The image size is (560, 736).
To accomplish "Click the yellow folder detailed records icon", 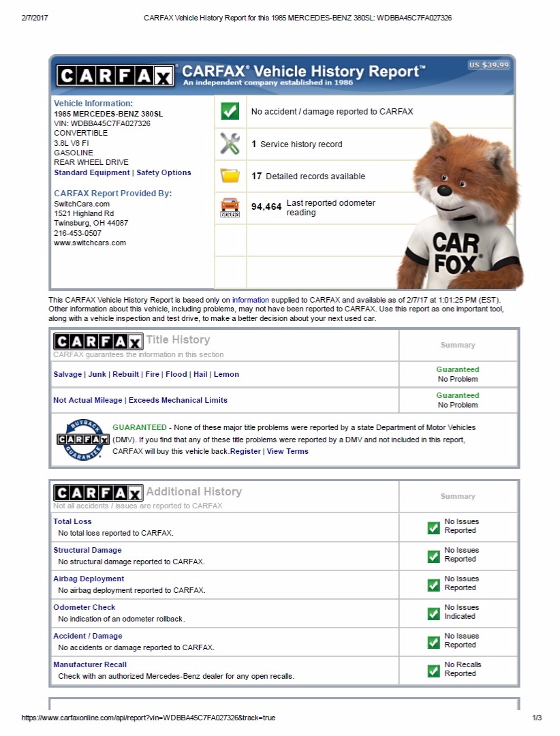I will pyautogui.click(x=230, y=176).
